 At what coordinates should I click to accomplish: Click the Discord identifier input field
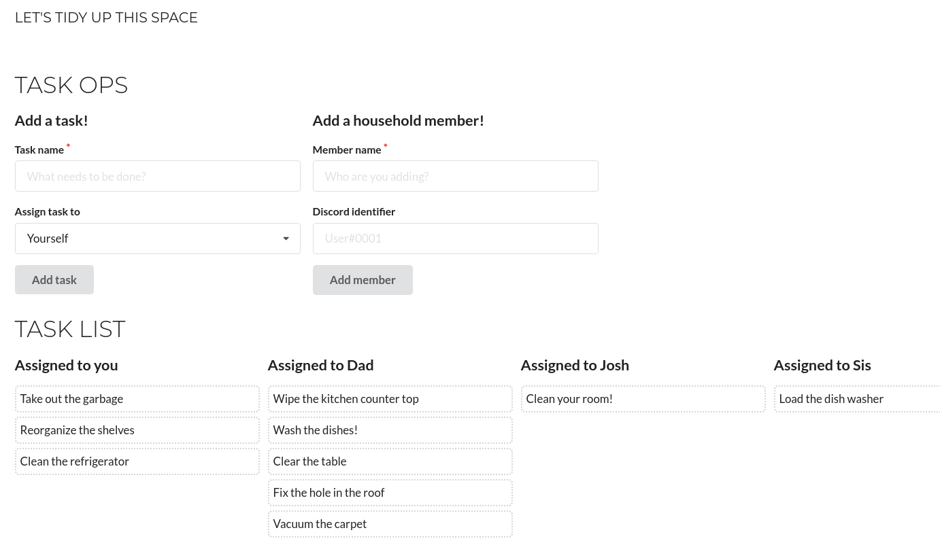coord(455,239)
